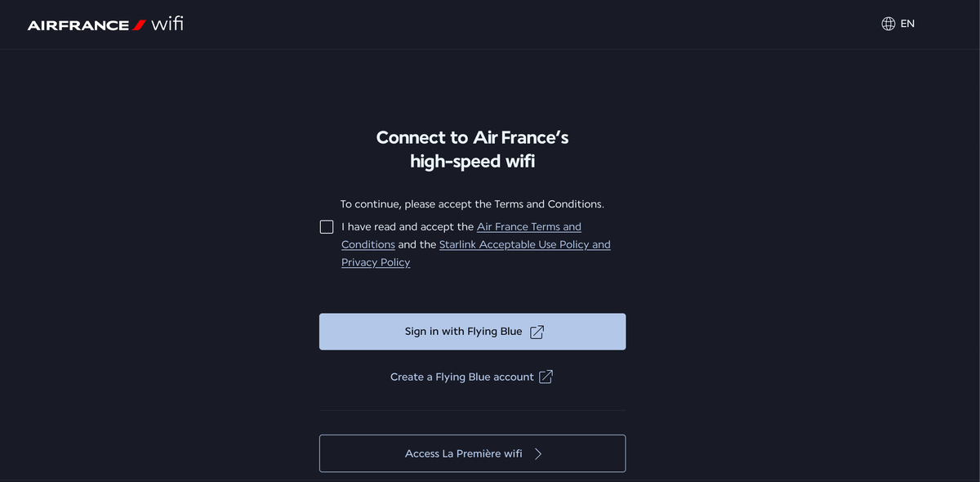
Task: Click the chevron arrow in La Première button
Action: (538, 453)
